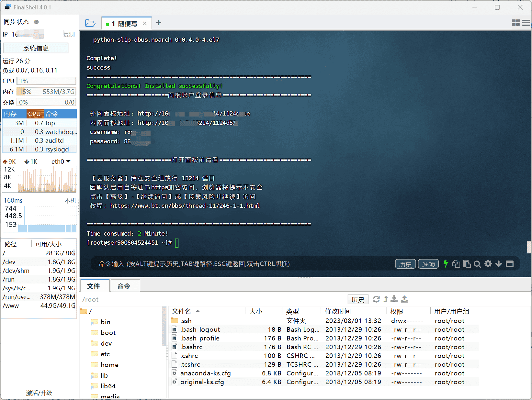Sort files by 文件名 column arrow
The height and width of the screenshot is (400, 532).
click(x=198, y=311)
